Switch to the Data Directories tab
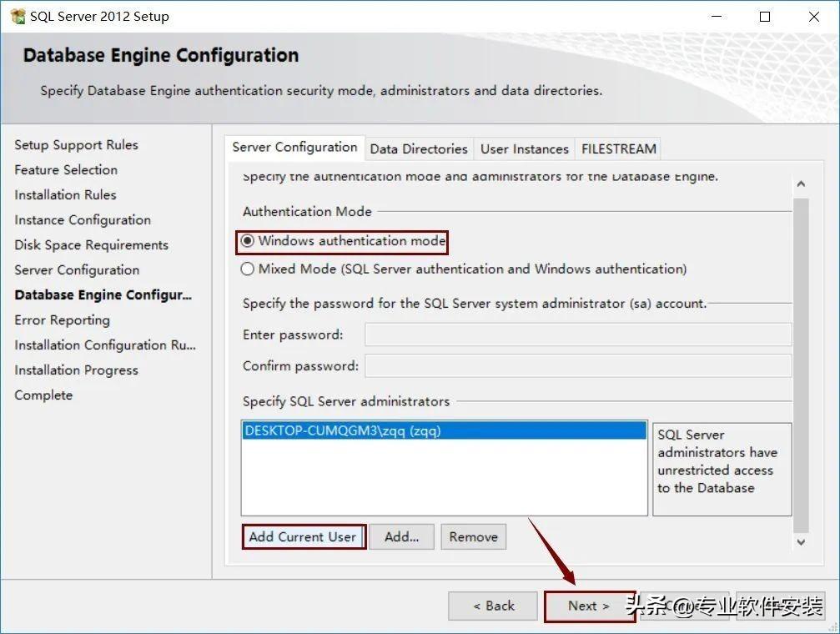The height and width of the screenshot is (634, 840). click(x=419, y=148)
